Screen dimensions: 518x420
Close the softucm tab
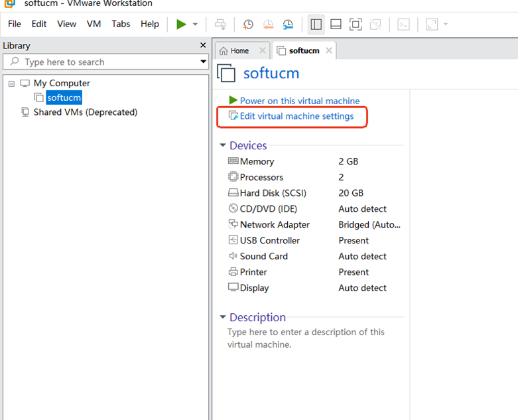pyautogui.click(x=329, y=50)
